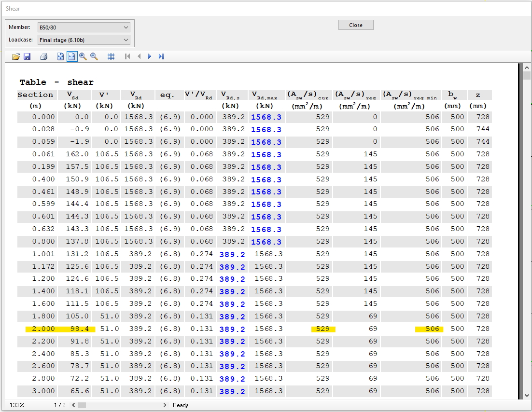Click the blue 1568.3 in the 0.000 row
532x412 pixels.
[x=266, y=117]
